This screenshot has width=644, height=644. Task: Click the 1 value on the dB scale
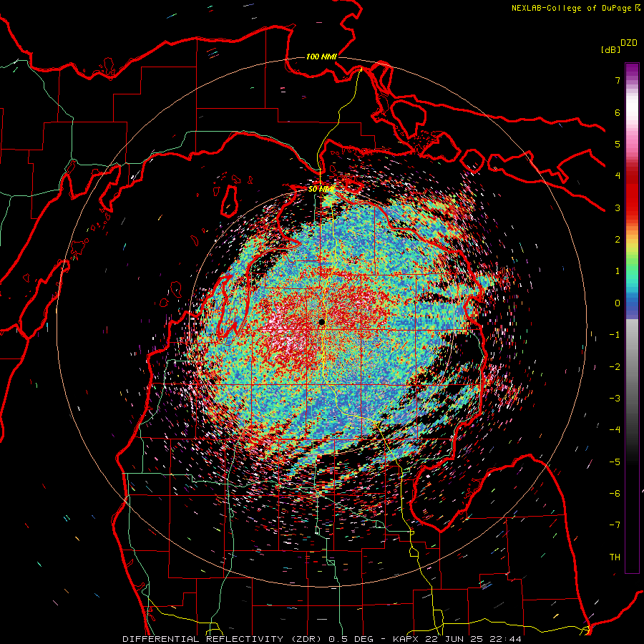[x=618, y=271]
